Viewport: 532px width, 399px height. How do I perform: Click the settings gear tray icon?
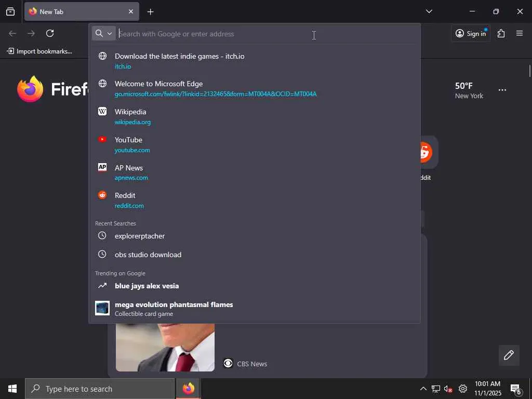462,389
